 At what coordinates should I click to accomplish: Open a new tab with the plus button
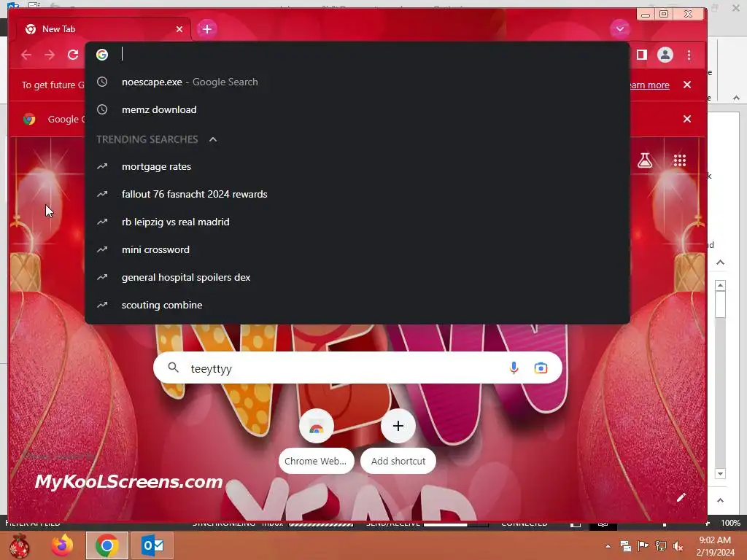click(x=206, y=29)
